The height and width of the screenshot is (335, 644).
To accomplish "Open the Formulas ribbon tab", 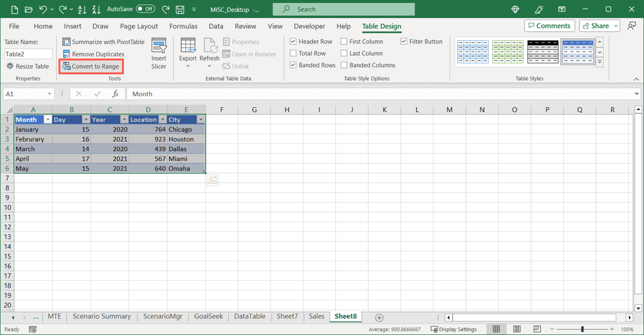I will pos(183,26).
